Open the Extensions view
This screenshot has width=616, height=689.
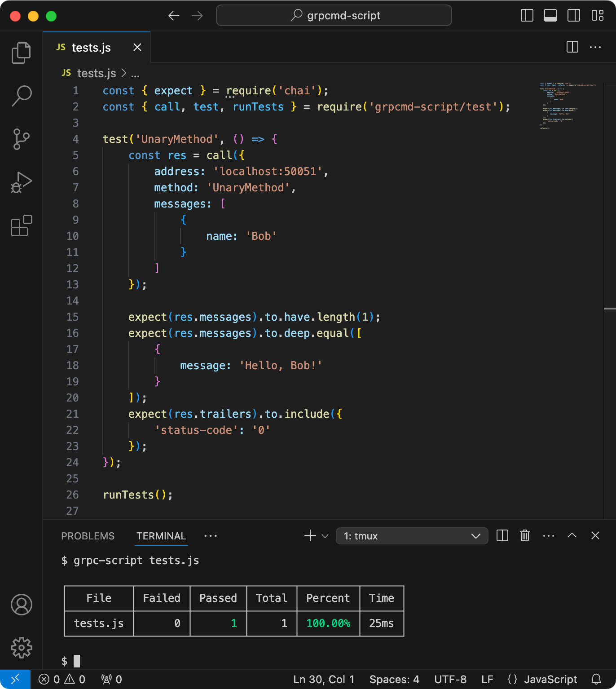point(21,225)
